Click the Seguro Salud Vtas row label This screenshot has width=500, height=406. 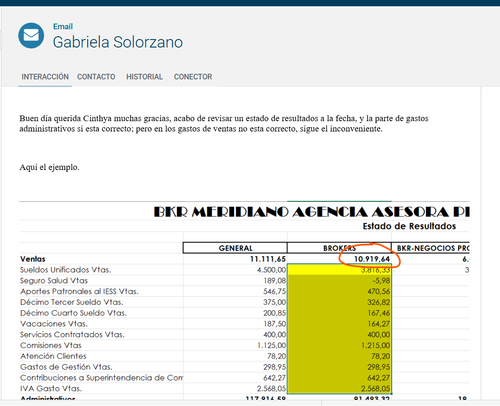[x=54, y=280]
